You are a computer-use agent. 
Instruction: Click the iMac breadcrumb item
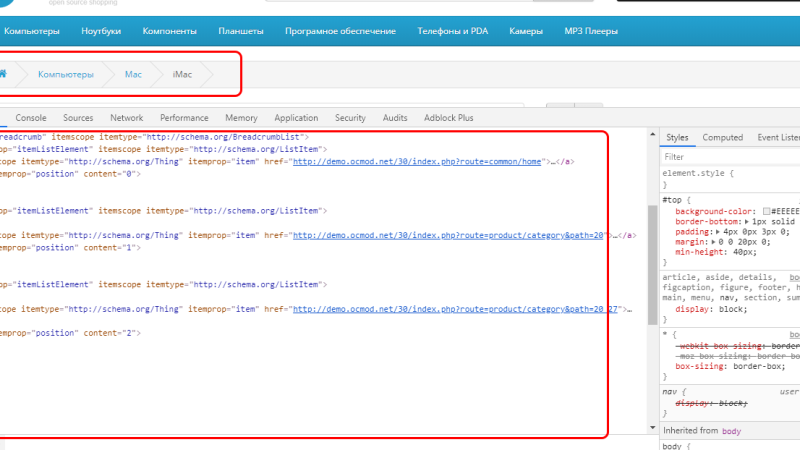pos(182,74)
